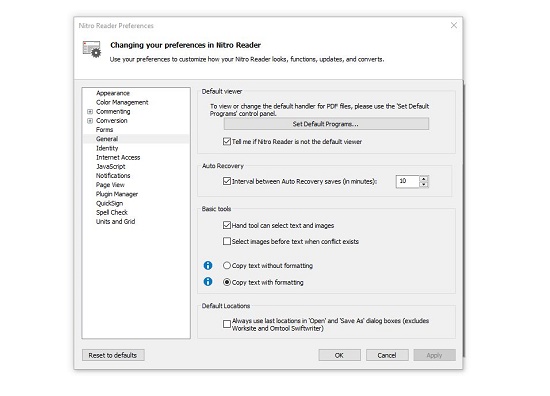
Task: Open the Spell Check category
Action: pos(112,212)
